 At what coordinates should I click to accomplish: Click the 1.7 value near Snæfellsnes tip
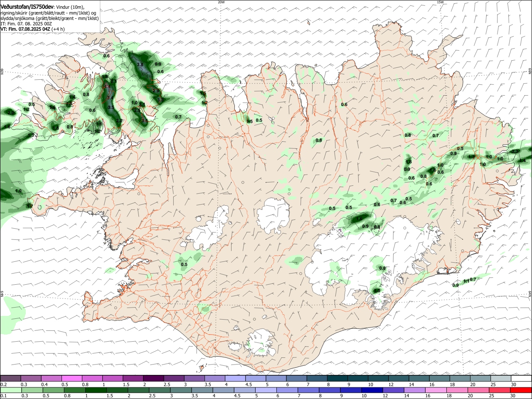pyautogui.click(x=30, y=206)
